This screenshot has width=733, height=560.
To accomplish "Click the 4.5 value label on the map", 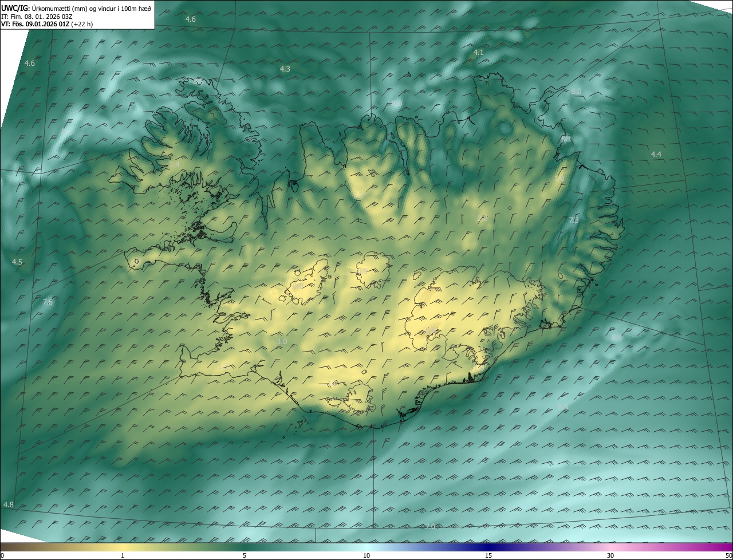I will tap(17, 262).
